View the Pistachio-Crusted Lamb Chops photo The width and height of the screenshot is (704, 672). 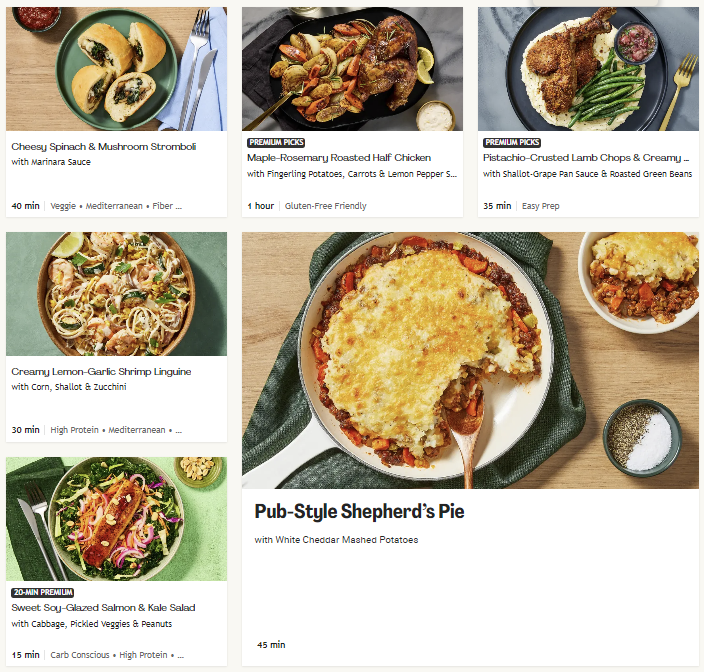(x=588, y=68)
